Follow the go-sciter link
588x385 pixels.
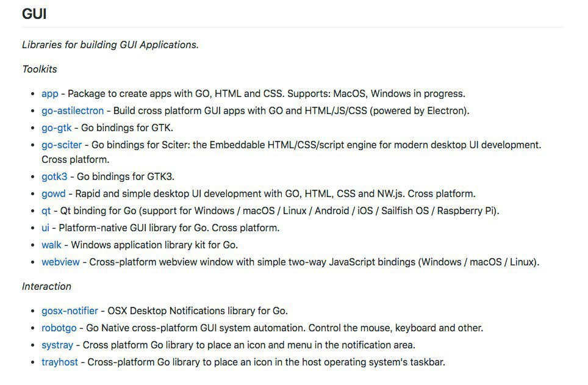[x=62, y=145]
